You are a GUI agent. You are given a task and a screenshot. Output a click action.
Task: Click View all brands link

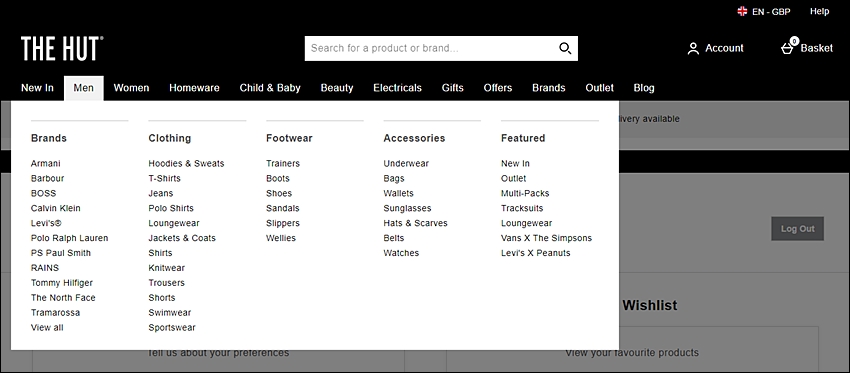tap(47, 327)
